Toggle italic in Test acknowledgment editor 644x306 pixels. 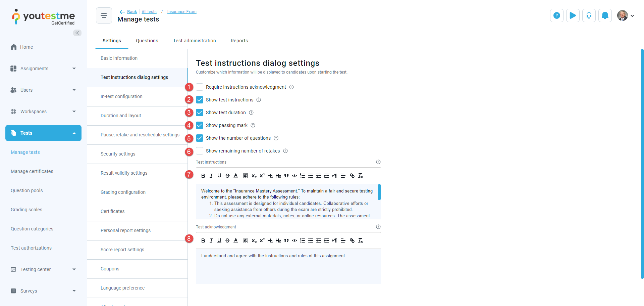click(x=211, y=241)
